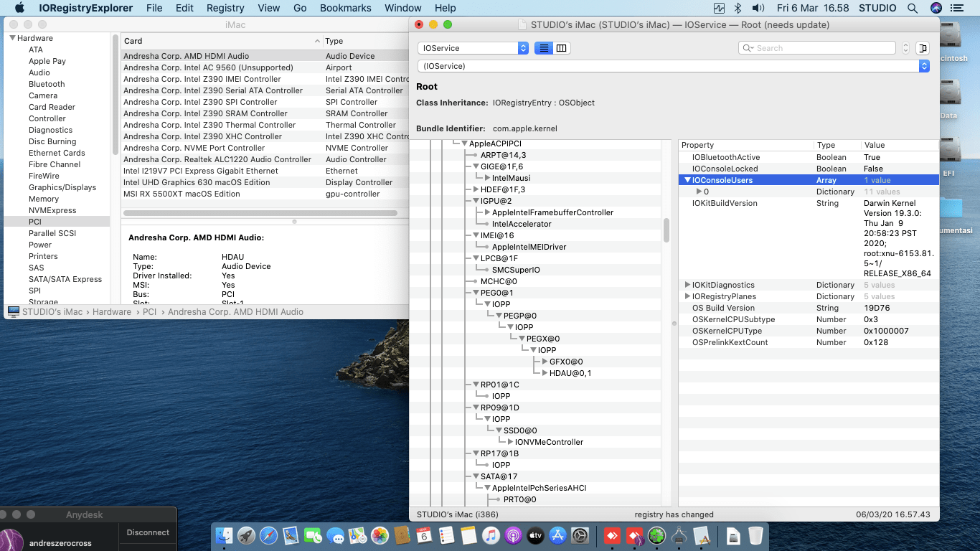The image size is (980, 551).
Task: Open Safari in the Dock
Action: tap(269, 535)
